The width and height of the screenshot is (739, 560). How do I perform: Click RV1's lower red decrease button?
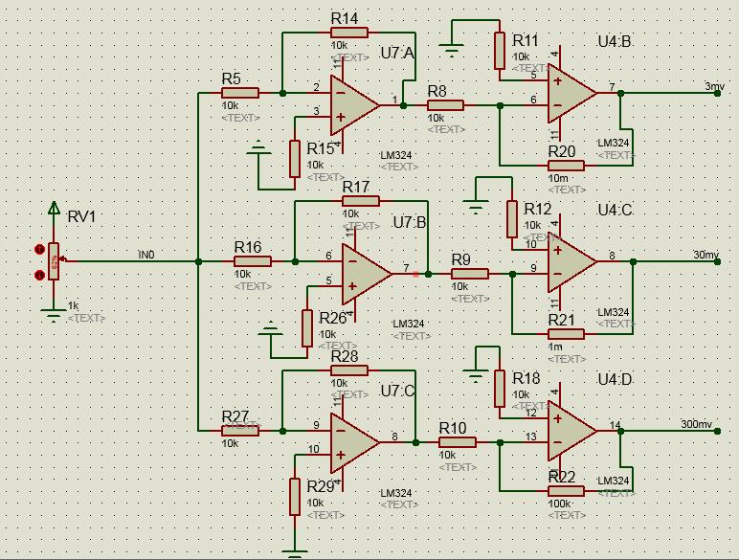40,274
